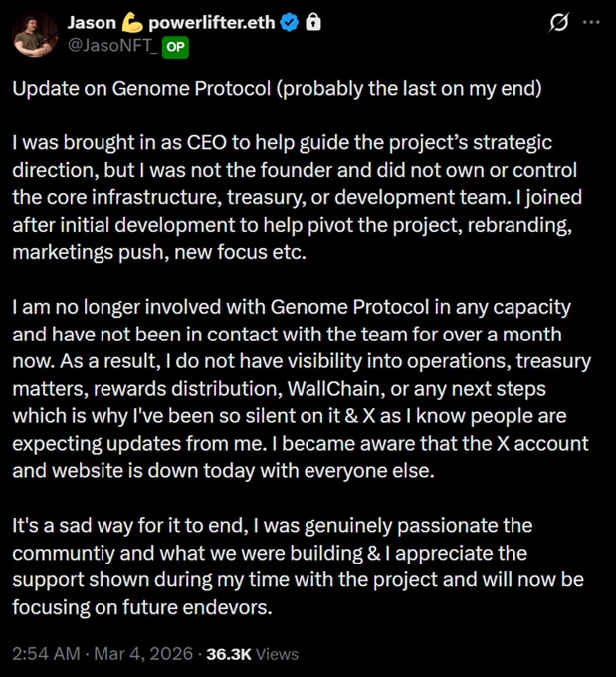Screen dimensions: 616x677
Task: Click the paragraph starting 'I was brought in as CEO'
Action: [297, 198]
